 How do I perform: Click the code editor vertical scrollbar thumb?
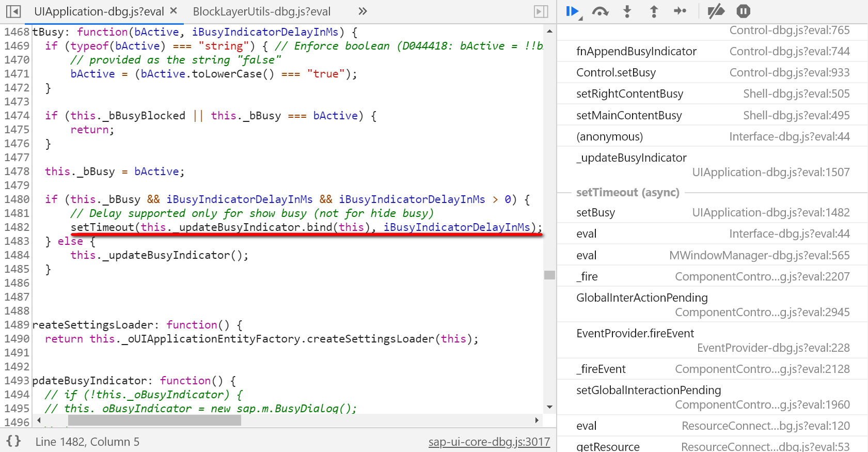coord(549,275)
